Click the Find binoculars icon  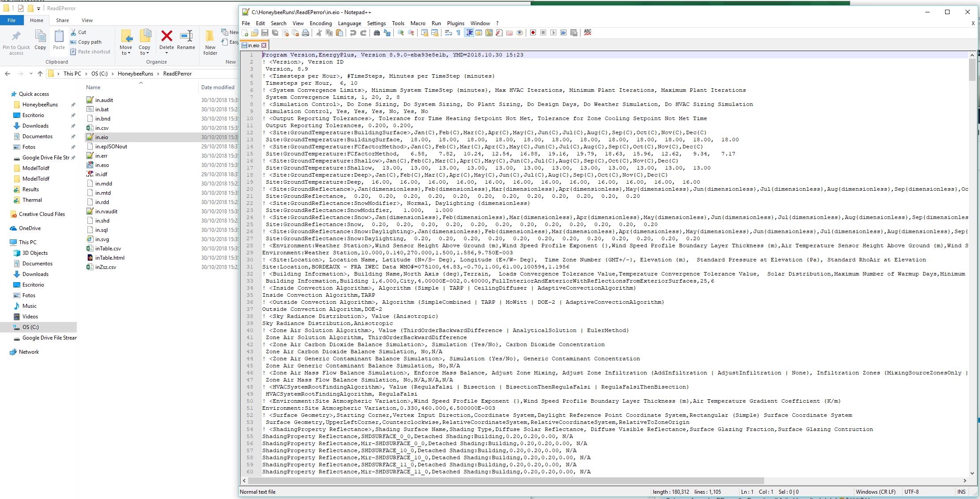click(x=377, y=33)
